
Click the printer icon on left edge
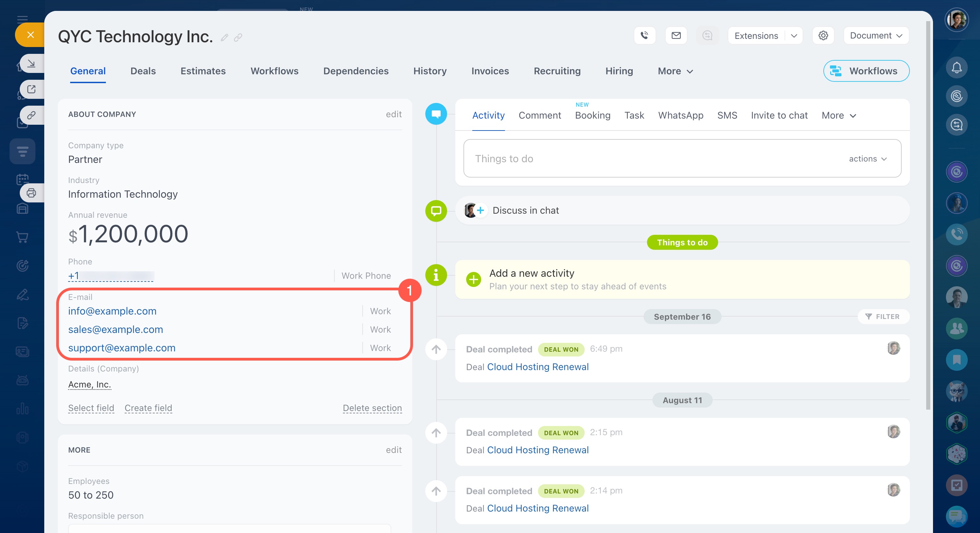point(31,193)
